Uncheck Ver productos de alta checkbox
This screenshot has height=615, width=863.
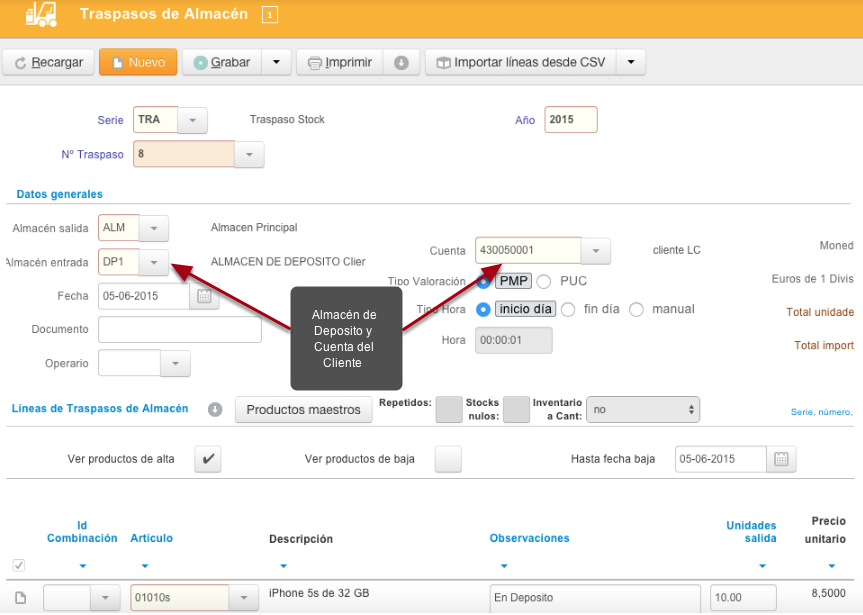tap(208, 459)
